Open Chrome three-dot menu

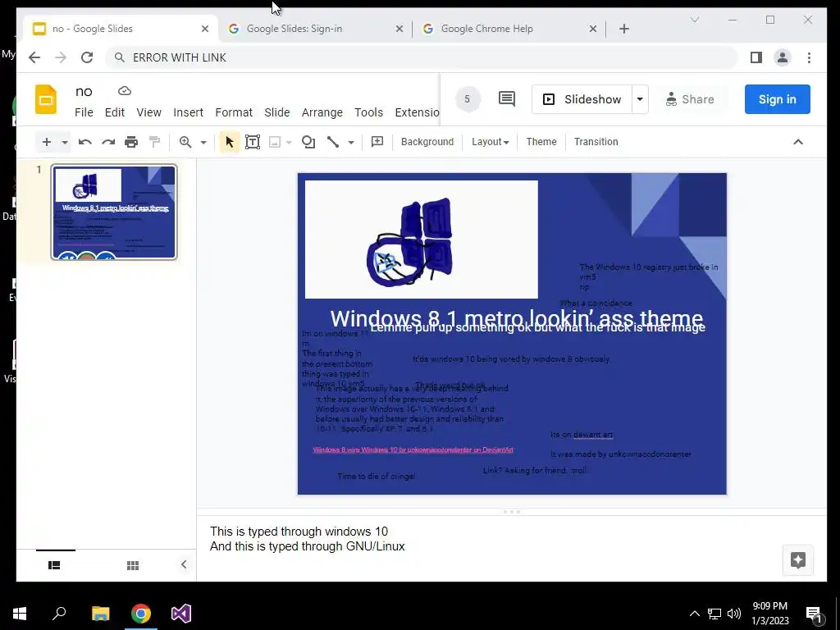pos(809,57)
